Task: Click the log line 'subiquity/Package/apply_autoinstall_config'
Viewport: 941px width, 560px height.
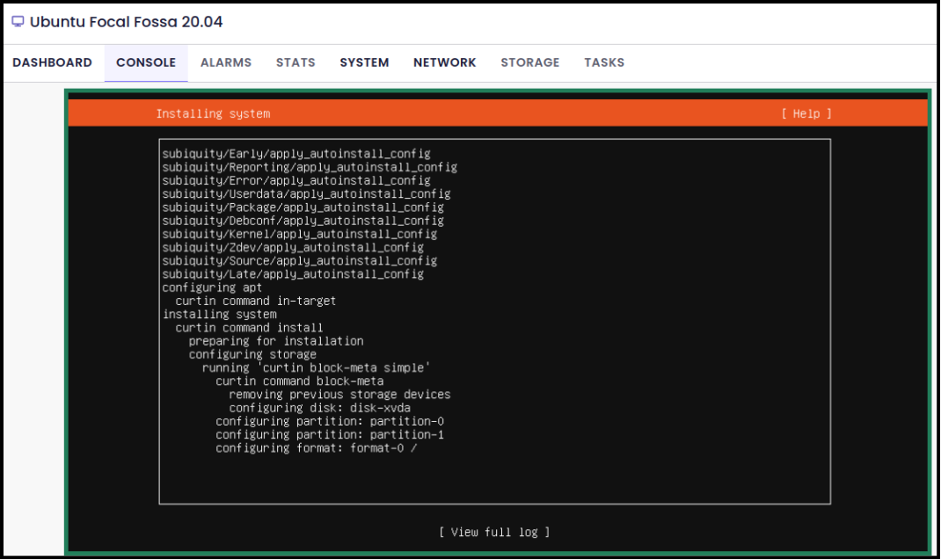Action: point(303,207)
